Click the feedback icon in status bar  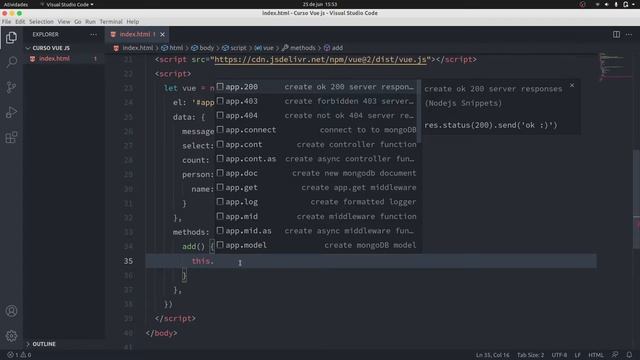(x=615, y=355)
